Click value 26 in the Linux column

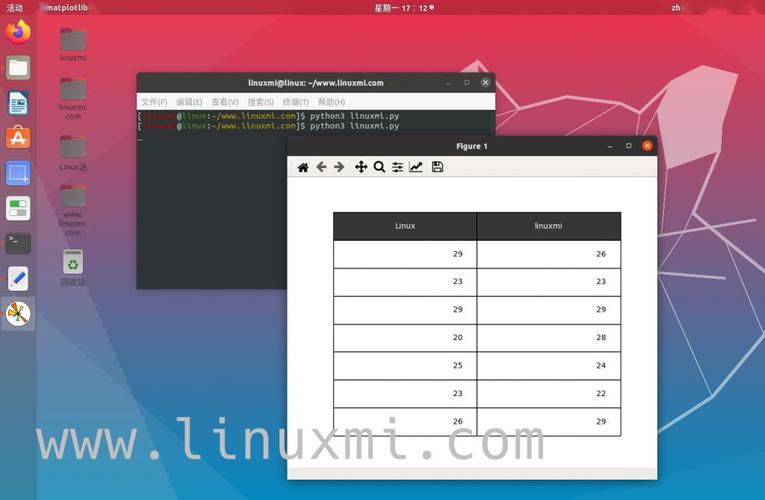[x=457, y=421]
